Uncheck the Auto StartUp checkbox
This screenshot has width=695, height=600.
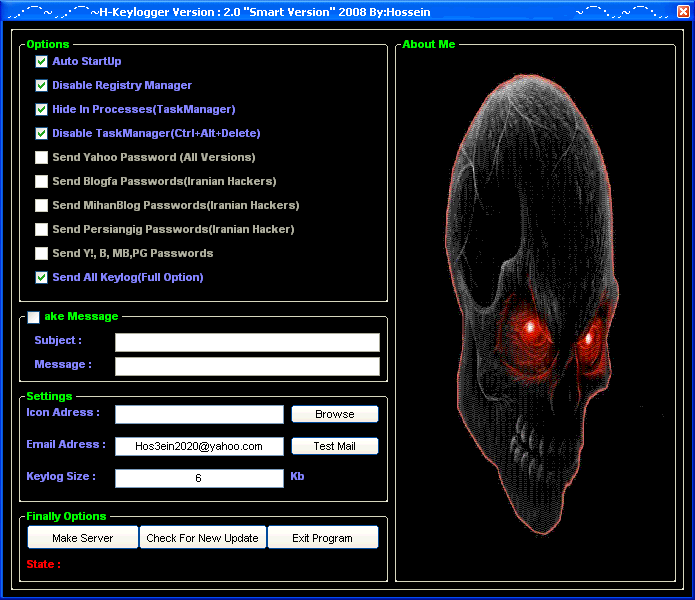tap(42, 61)
